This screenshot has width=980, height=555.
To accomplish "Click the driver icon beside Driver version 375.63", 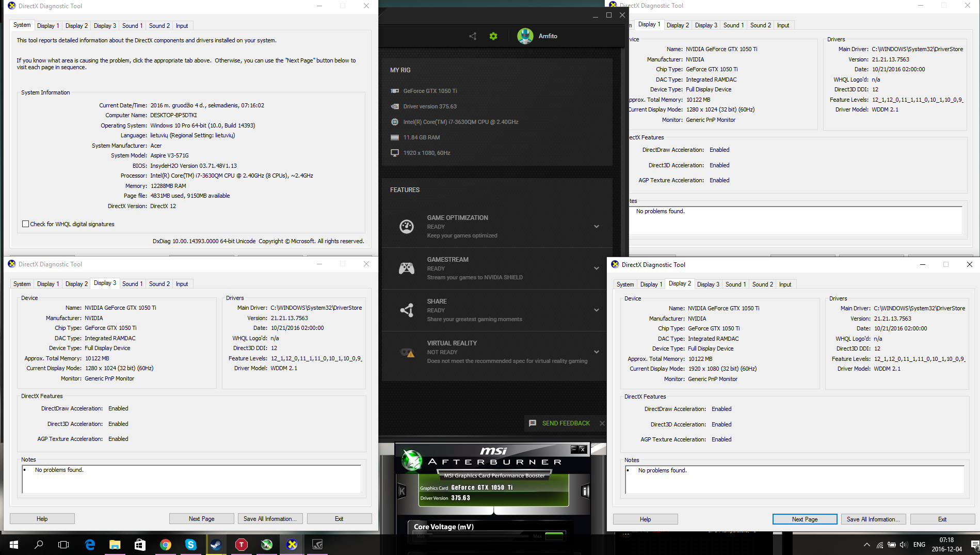I will point(395,106).
